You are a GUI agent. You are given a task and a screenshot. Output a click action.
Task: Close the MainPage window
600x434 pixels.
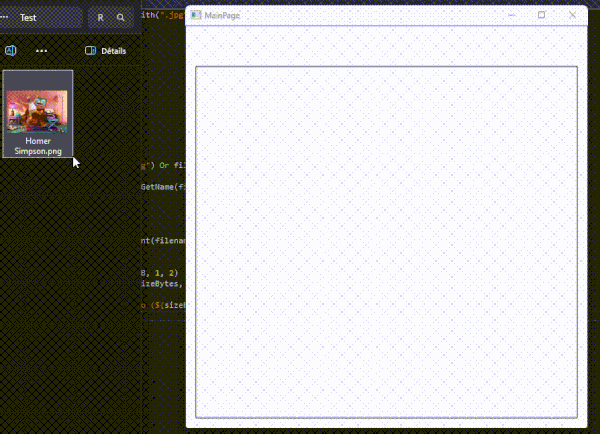click(572, 15)
